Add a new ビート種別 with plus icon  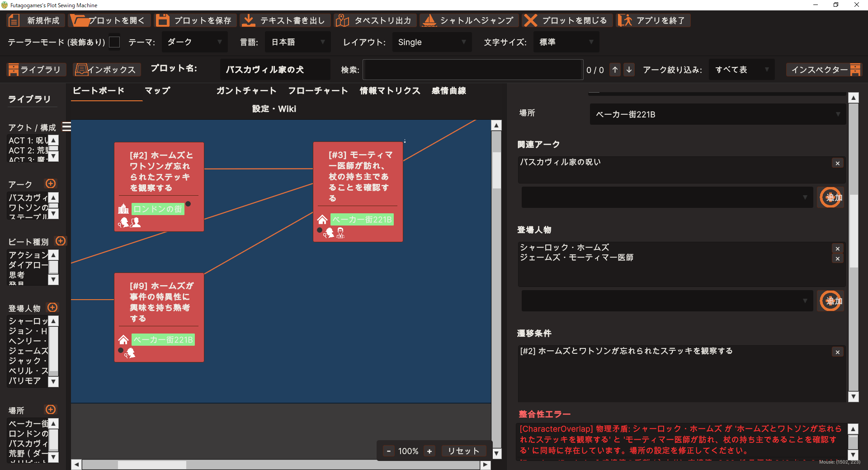click(x=61, y=241)
